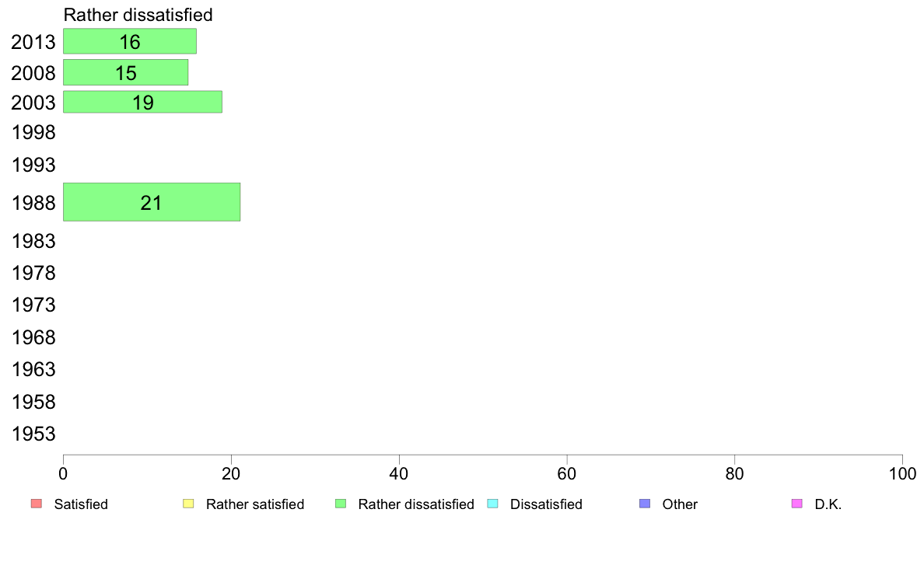
Task: Click the 1953 year axis label
Action: coord(33,434)
